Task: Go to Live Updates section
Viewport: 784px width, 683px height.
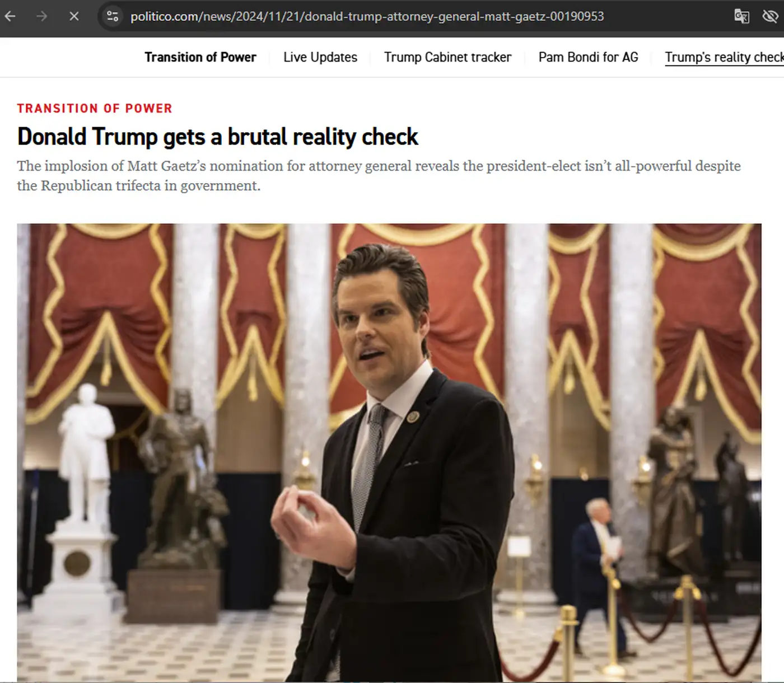Action: click(x=320, y=57)
